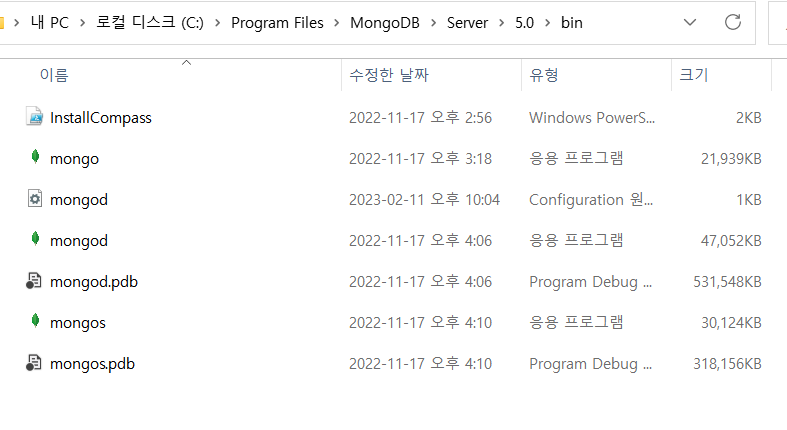787x430 pixels.
Task: Click the 21,939KB size cell
Action: click(x=731, y=159)
